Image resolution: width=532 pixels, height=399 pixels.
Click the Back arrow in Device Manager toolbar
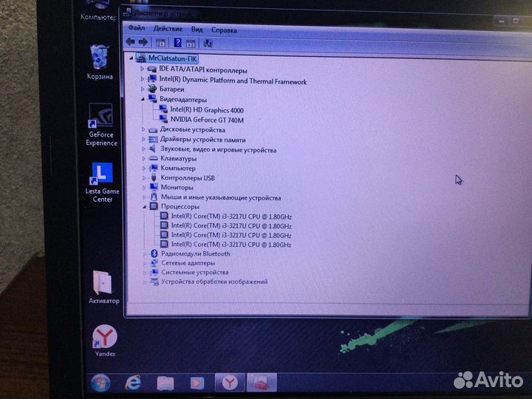tap(131, 42)
